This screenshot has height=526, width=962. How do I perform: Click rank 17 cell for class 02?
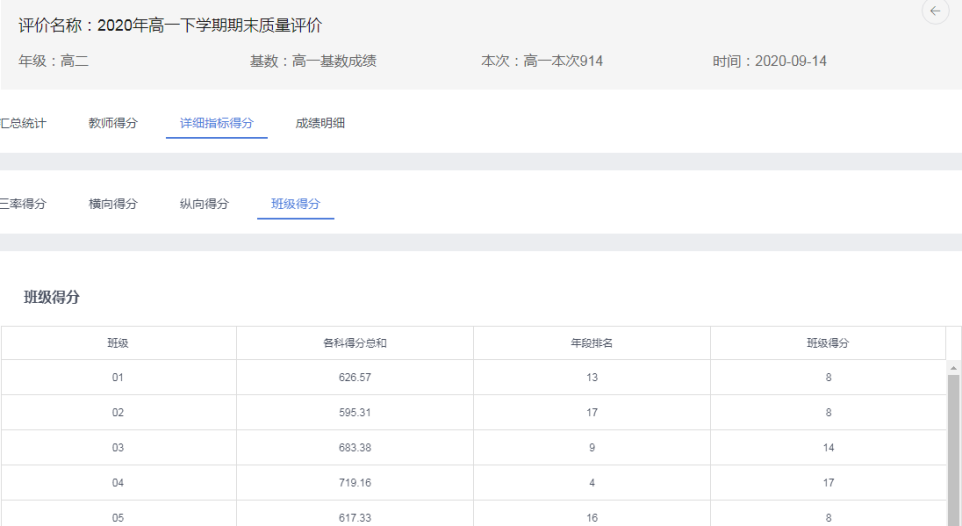point(591,412)
